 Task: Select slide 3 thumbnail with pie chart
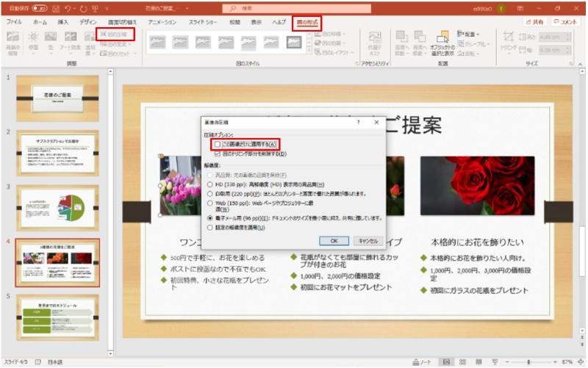tap(58, 208)
